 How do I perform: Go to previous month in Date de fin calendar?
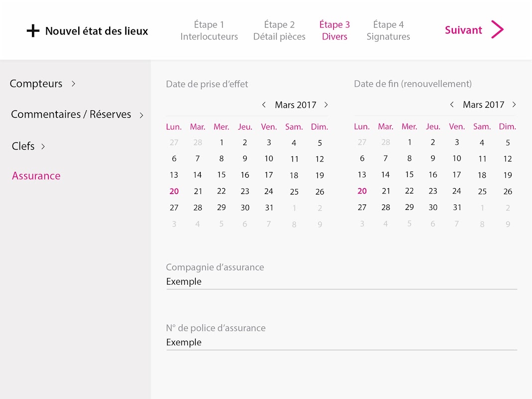452,105
